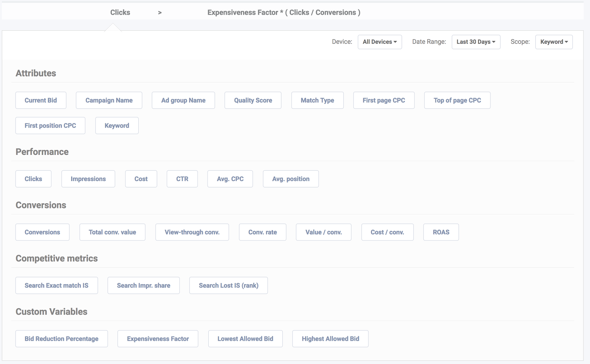Choose Cost / conv. metric

point(388,232)
